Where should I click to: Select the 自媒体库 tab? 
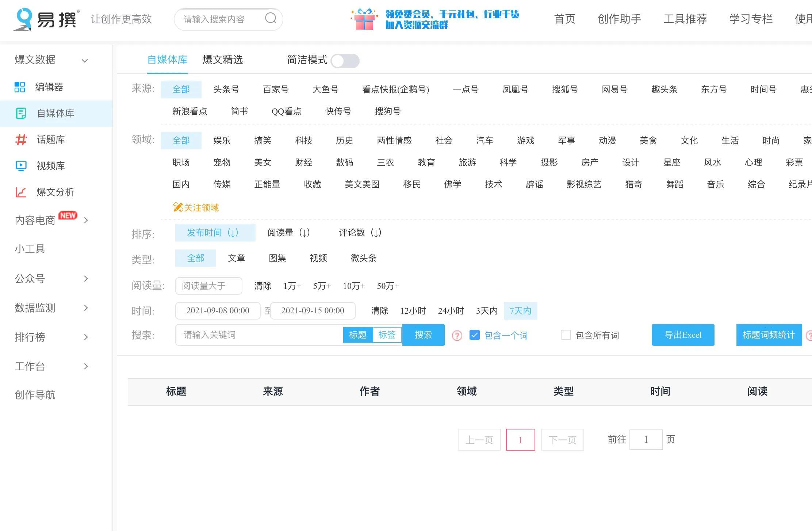tap(167, 59)
